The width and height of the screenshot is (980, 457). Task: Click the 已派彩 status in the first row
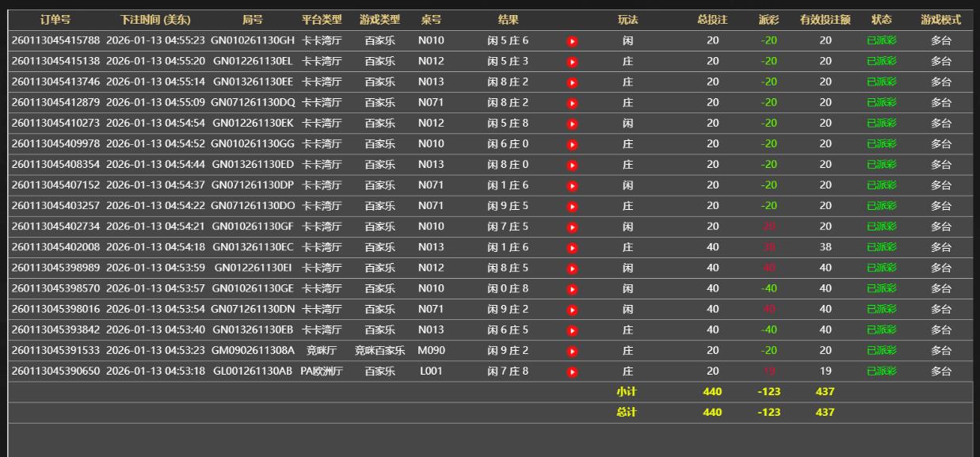pos(882,40)
